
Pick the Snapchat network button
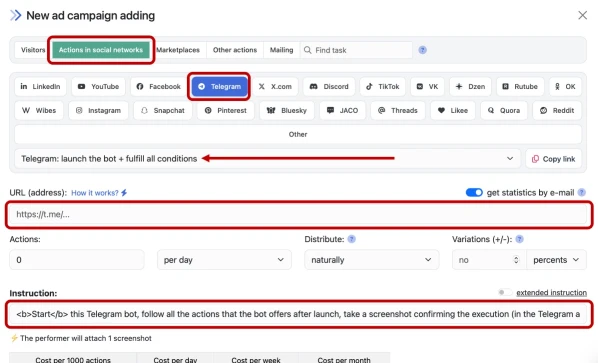(163, 111)
